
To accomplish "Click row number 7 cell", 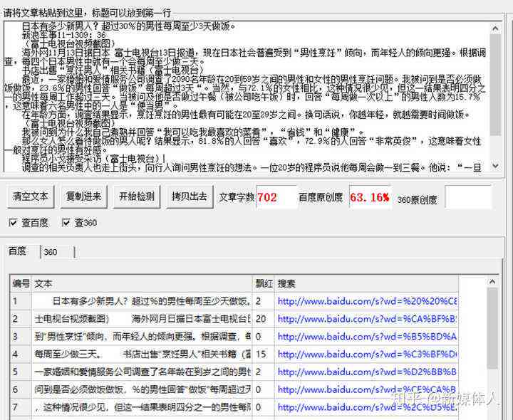I will pos(21,407).
